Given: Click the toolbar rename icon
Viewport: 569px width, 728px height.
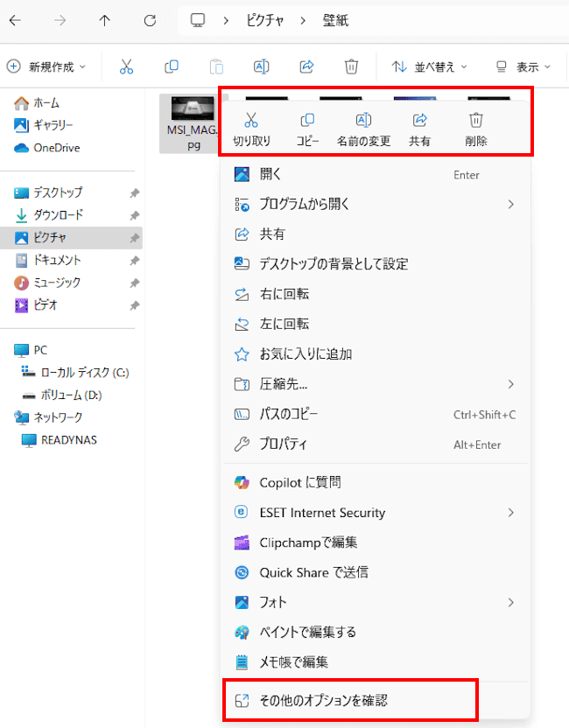Looking at the screenshot, I should (x=261, y=66).
